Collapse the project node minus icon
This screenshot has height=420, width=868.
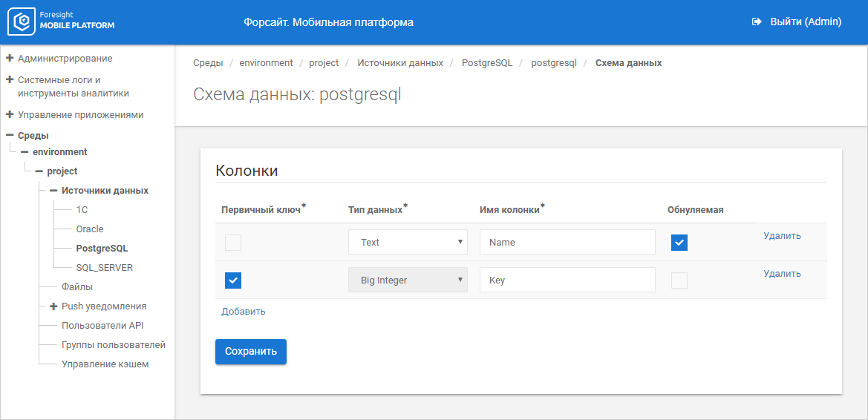pyautogui.click(x=39, y=171)
